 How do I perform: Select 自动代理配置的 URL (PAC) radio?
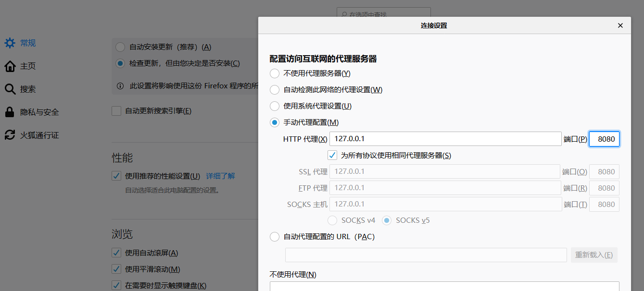coord(275,237)
